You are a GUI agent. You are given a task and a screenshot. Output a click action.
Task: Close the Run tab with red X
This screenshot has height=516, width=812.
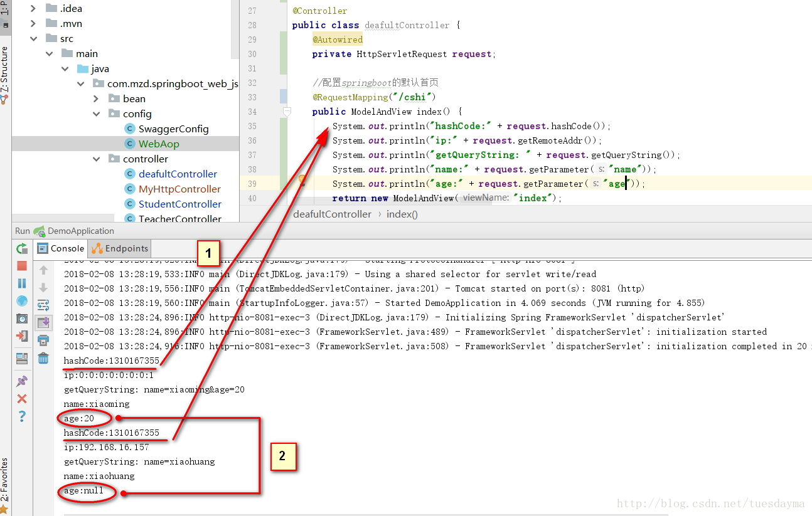tap(22, 399)
